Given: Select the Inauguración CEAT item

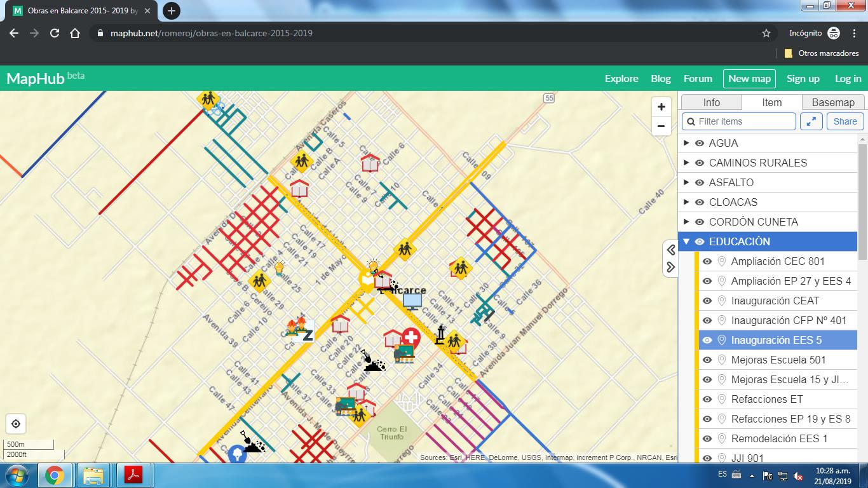Looking at the screenshot, I should coord(778,301).
